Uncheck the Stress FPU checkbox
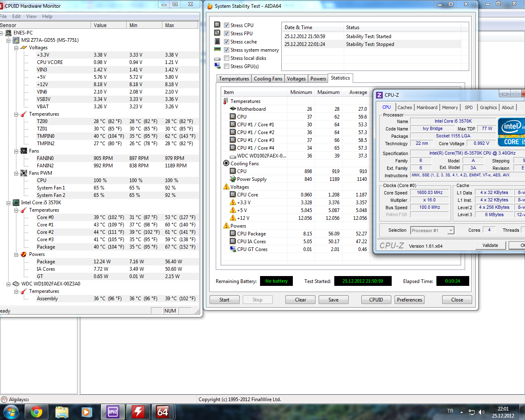This screenshot has height=420, width=525. click(226, 33)
